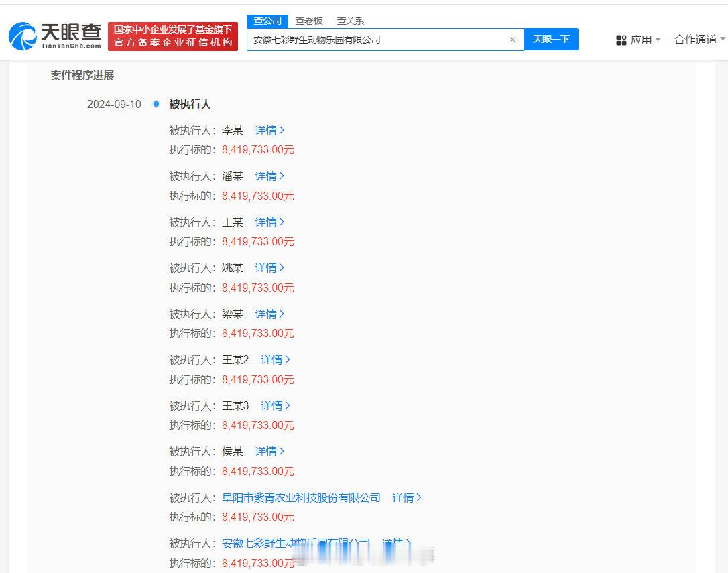Select the bold 被执行人 stage title
The image size is (728, 573).
point(190,104)
